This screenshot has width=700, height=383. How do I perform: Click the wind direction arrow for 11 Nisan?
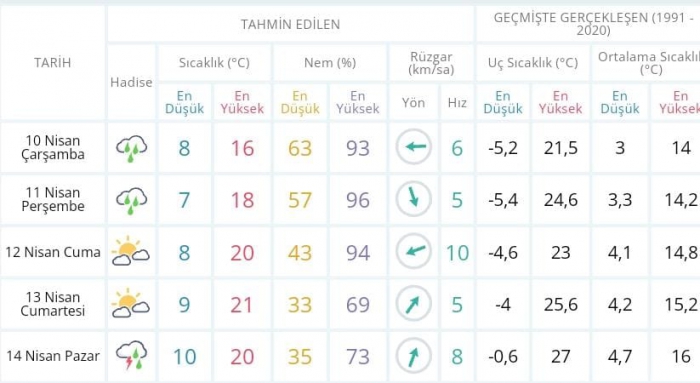pos(413,199)
